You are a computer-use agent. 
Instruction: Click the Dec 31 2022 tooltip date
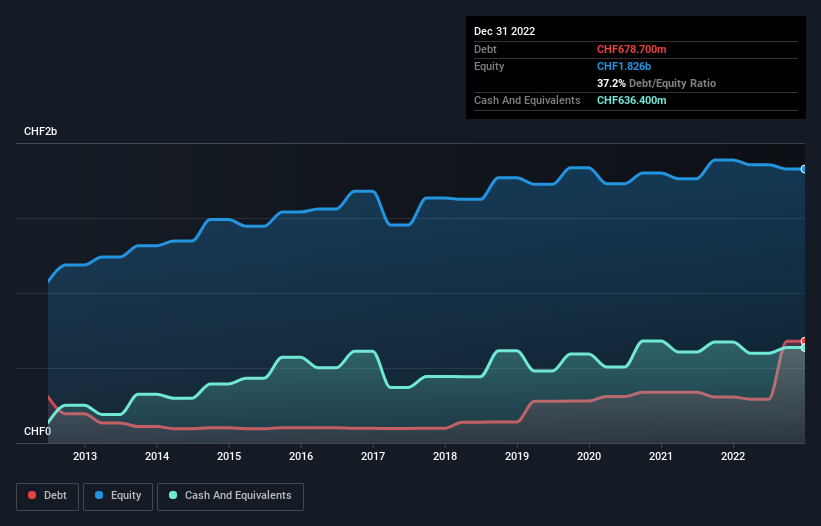504,31
